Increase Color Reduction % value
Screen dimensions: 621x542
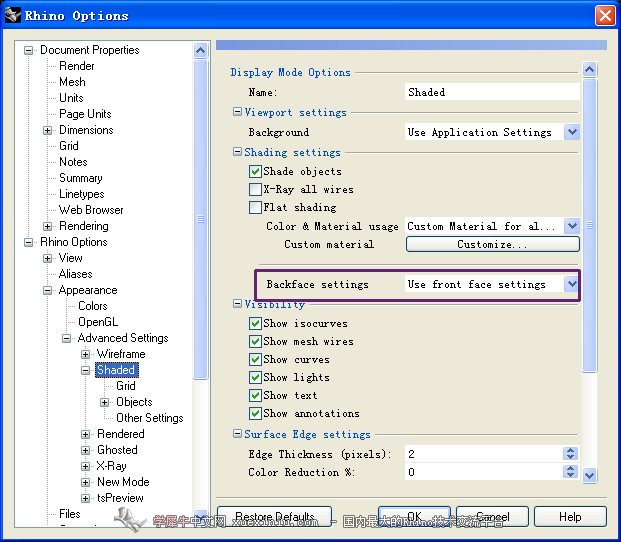point(570,468)
